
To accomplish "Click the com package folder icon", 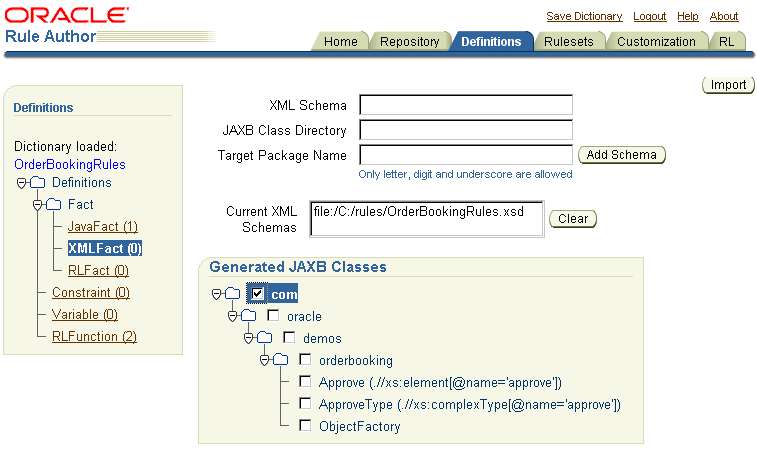I will (x=233, y=293).
